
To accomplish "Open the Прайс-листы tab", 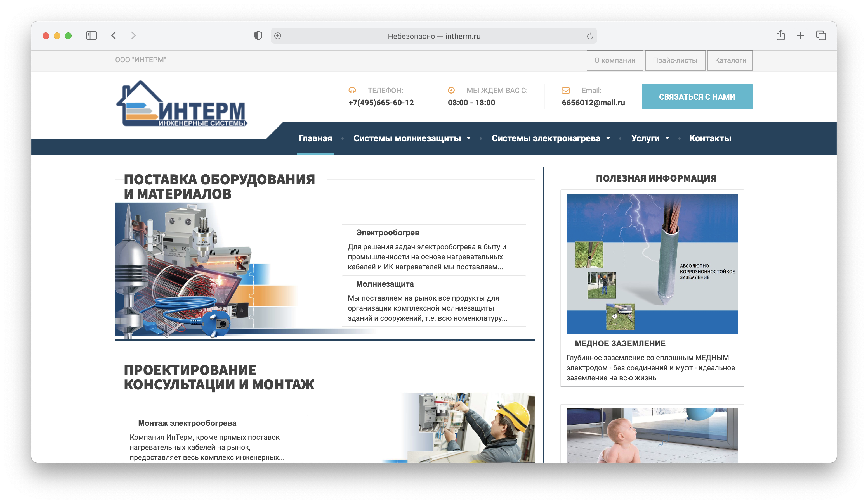I will click(675, 61).
